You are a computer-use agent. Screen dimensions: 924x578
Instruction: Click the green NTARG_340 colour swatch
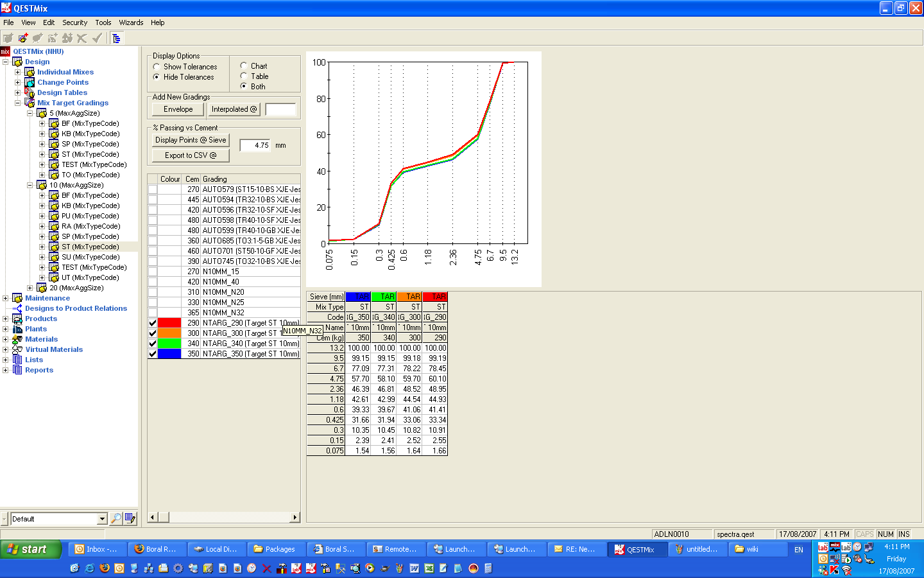tap(169, 344)
